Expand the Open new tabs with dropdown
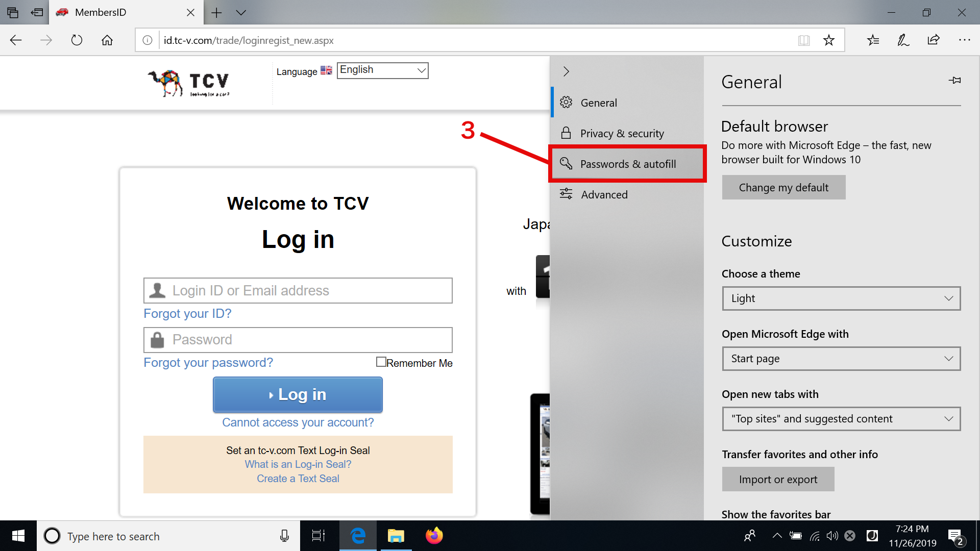980x551 pixels. coord(841,419)
